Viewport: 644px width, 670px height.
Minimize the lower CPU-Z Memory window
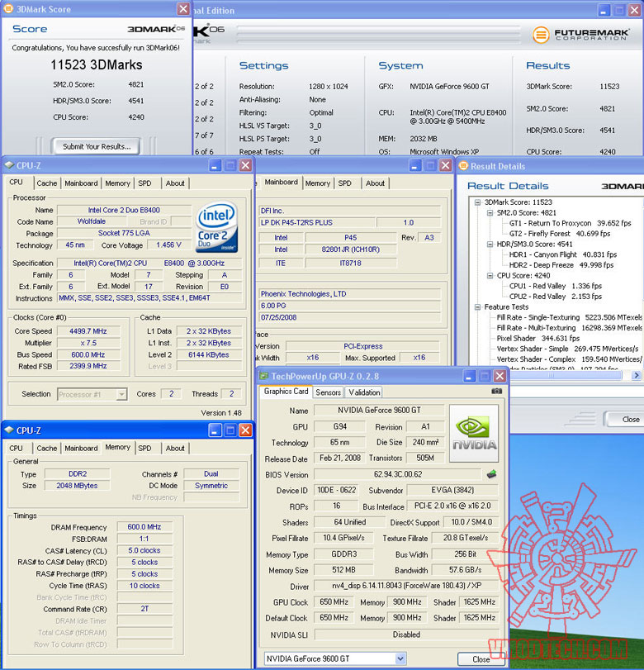215,430
